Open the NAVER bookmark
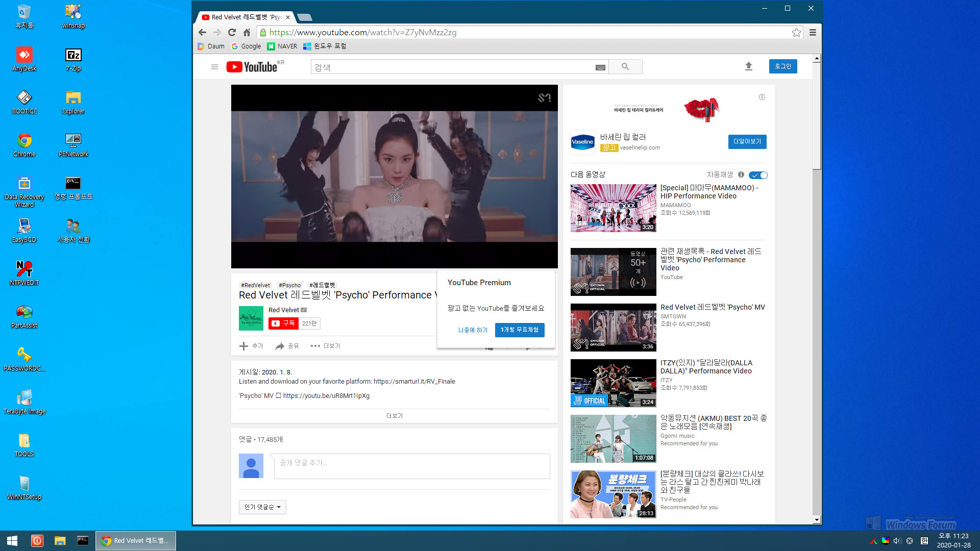 tap(282, 46)
